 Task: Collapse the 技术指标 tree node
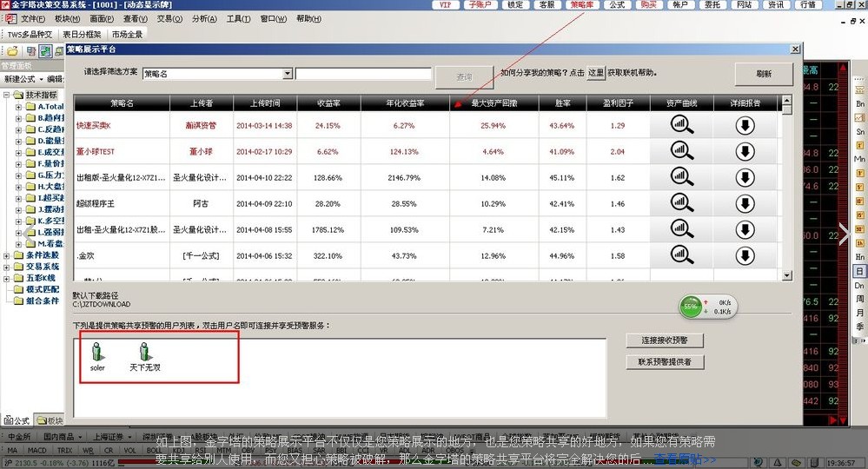click(x=7, y=95)
